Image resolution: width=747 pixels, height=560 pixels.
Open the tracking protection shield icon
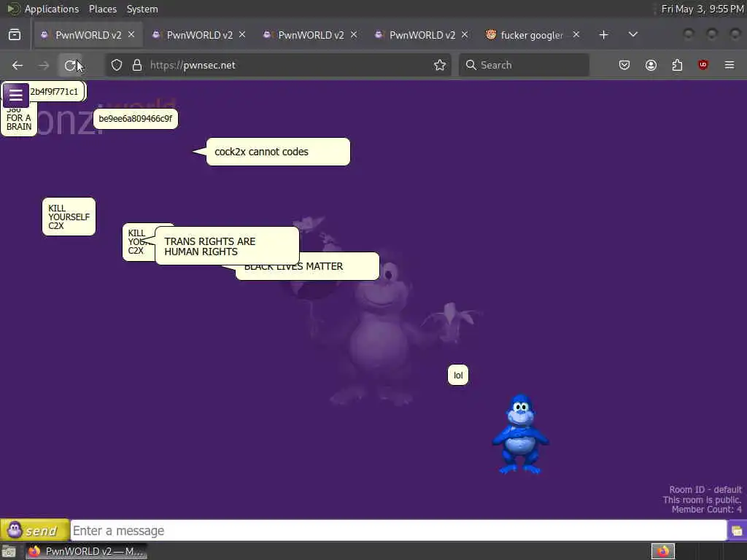(x=117, y=65)
